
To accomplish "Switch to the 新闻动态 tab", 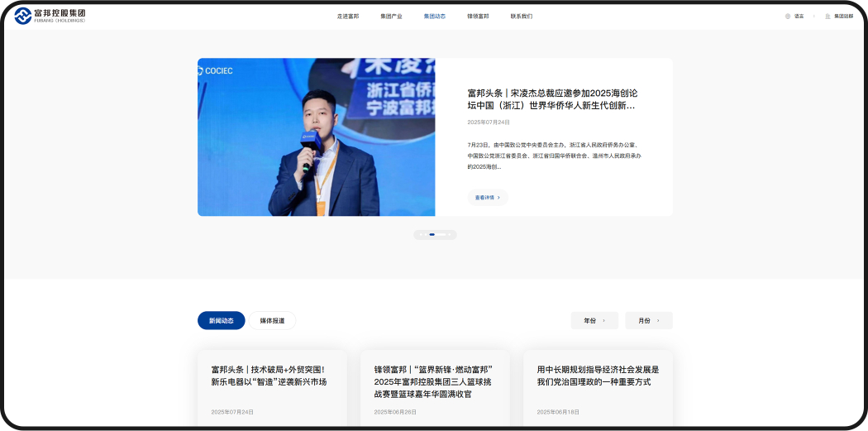I will 221,320.
